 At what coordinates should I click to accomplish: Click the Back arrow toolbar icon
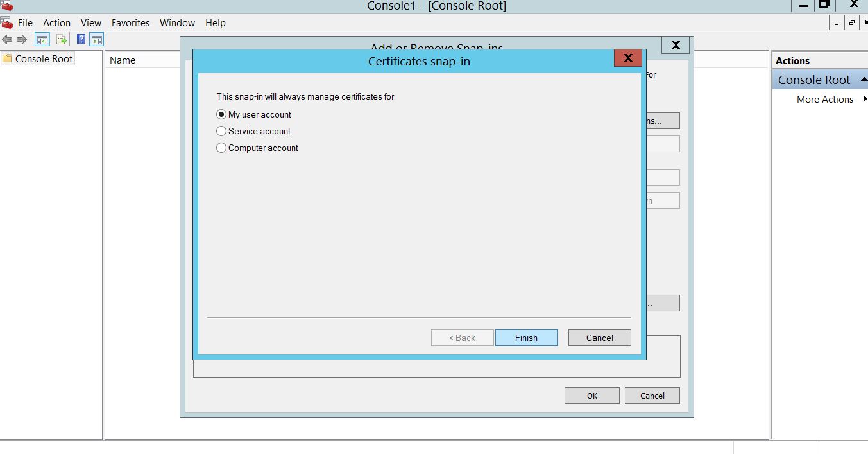[x=7, y=40]
